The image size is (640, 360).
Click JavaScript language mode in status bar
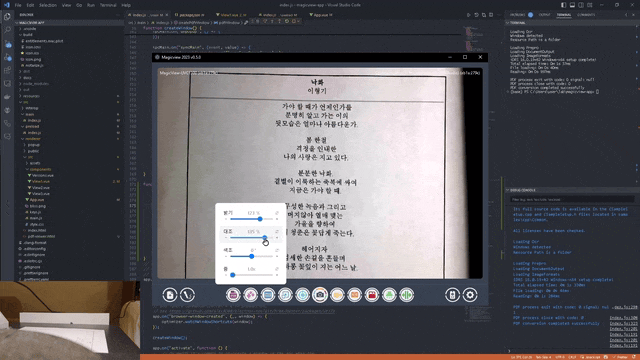pyautogui.click(x=591, y=357)
